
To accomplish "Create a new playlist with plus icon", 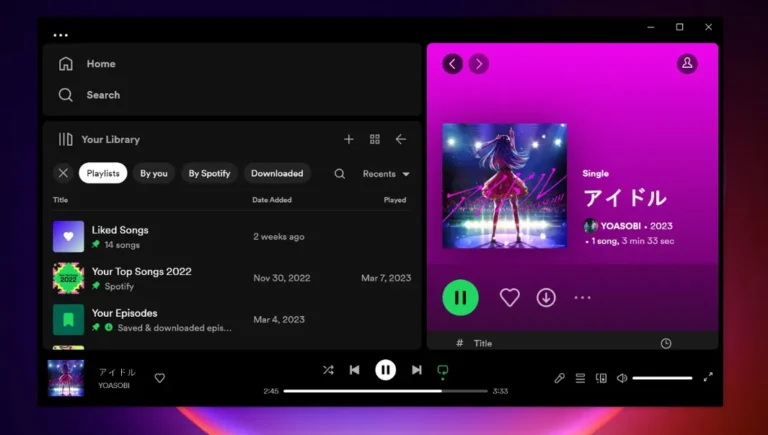I will (349, 140).
